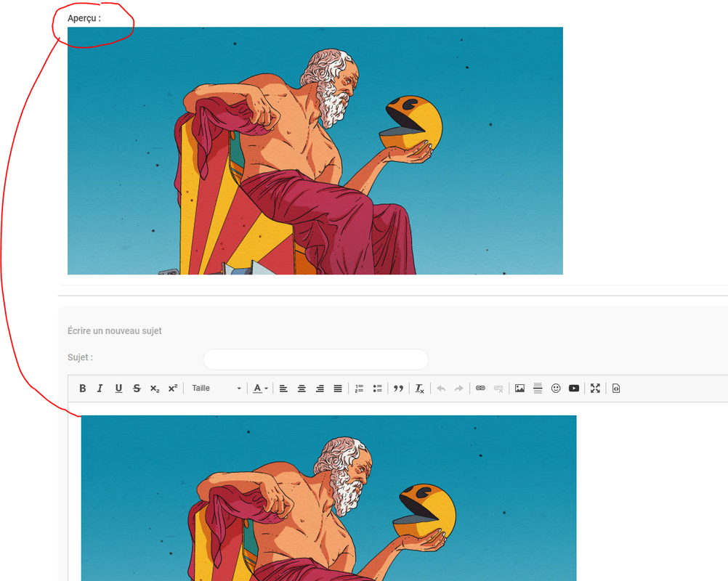
Task: Insert a bulleted list
Action: pyautogui.click(x=377, y=389)
